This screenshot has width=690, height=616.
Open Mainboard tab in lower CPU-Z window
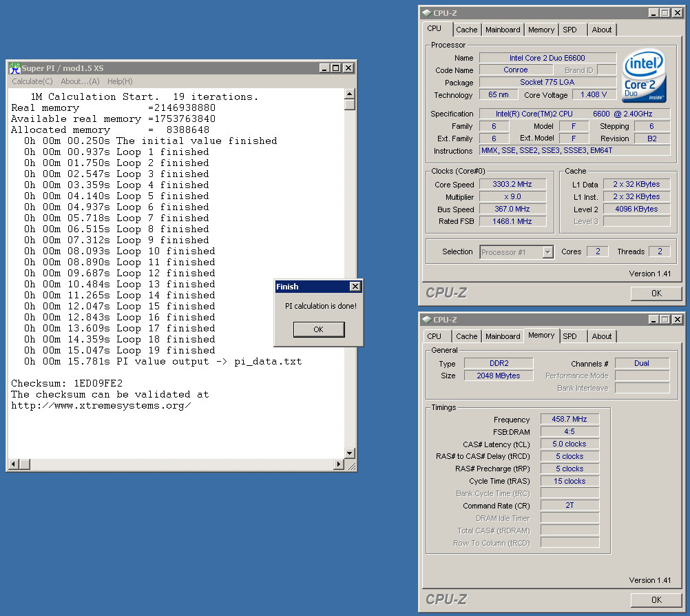coord(503,336)
